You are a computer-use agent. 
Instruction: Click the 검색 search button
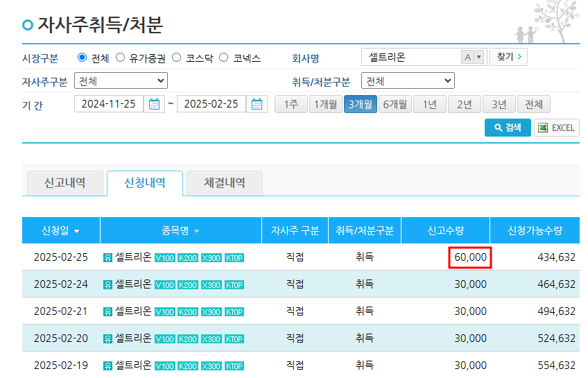(508, 128)
